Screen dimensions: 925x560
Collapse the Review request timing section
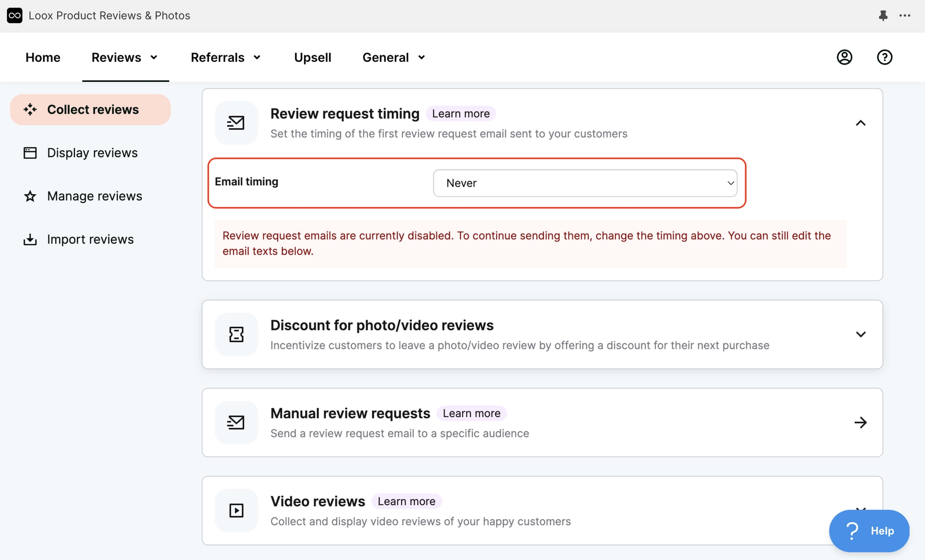[861, 123]
